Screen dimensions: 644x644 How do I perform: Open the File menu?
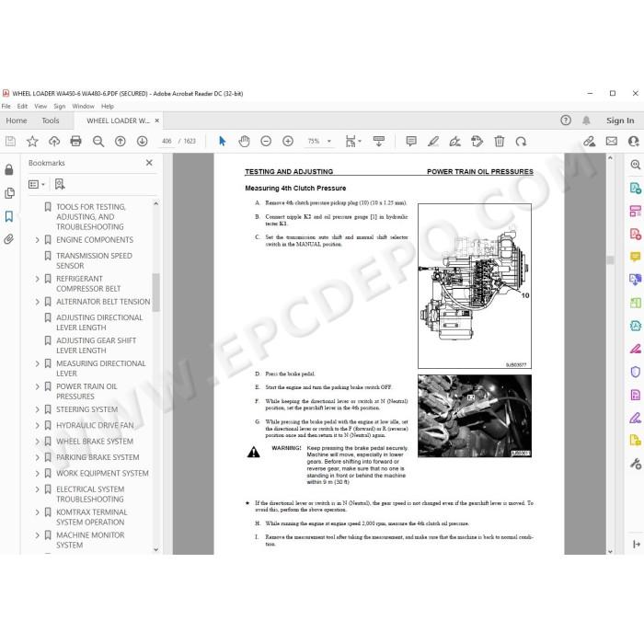[6, 106]
